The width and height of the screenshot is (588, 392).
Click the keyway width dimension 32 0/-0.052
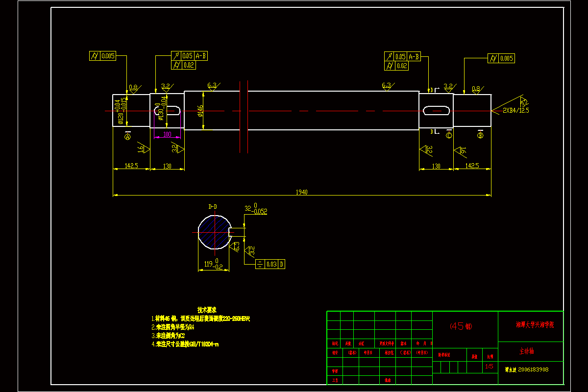tap(256, 209)
